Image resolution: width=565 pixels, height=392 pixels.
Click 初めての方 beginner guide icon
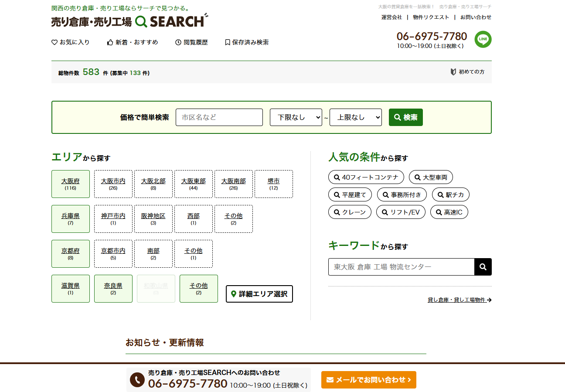point(467,72)
